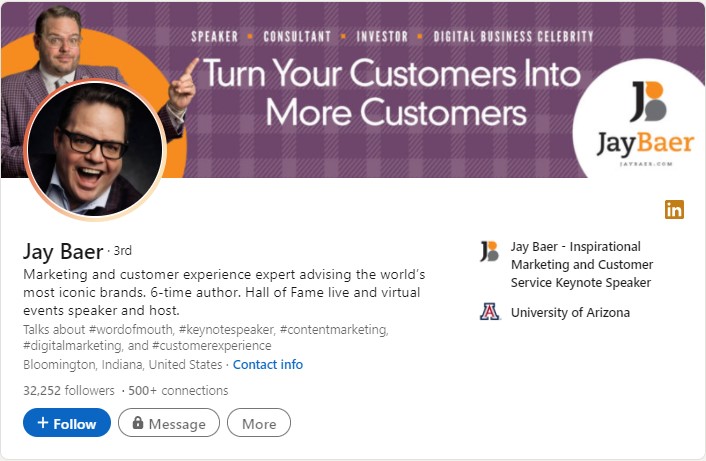706x461 pixels.
Task: Click the #wordofmouth hashtag
Action: [131, 330]
